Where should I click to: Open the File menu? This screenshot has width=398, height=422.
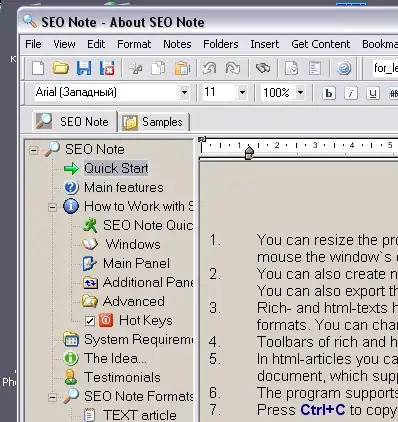pyautogui.click(x=33, y=44)
